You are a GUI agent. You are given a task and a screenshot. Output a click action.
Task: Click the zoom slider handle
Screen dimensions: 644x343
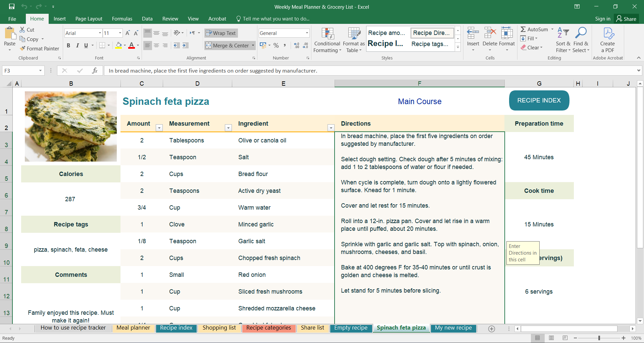pyautogui.click(x=599, y=338)
